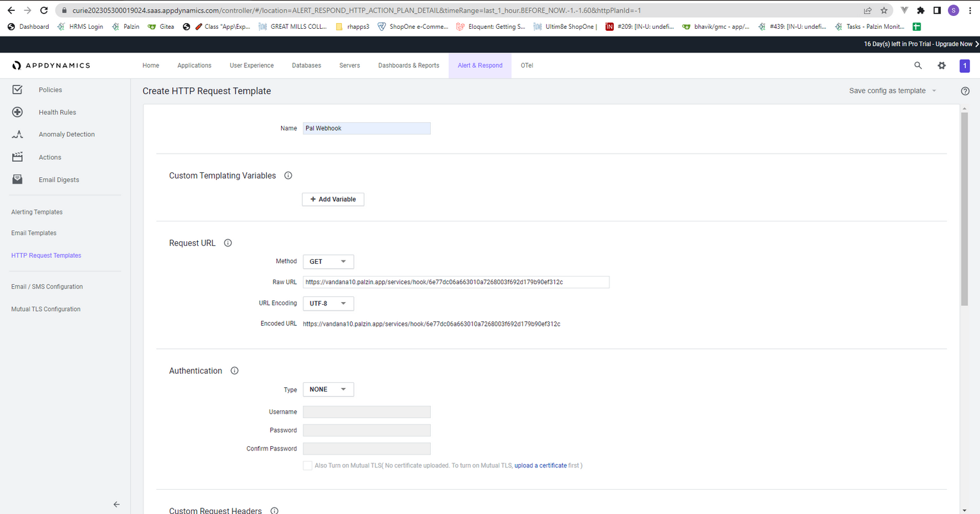Open the Authentication Type dropdown
980x514 pixels.
[x=328, y=389]
